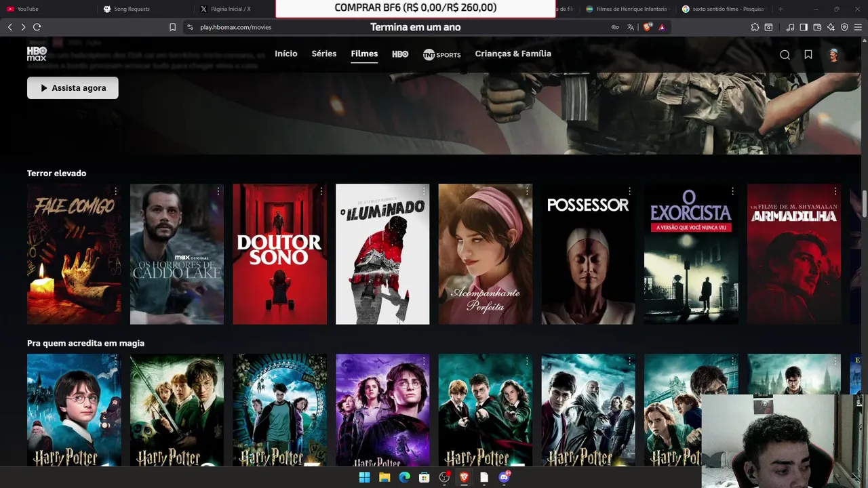The height and width of the screenshot is (488, 868).
Task: Click the Terror elevado row heading
Action: pos(56,174)
